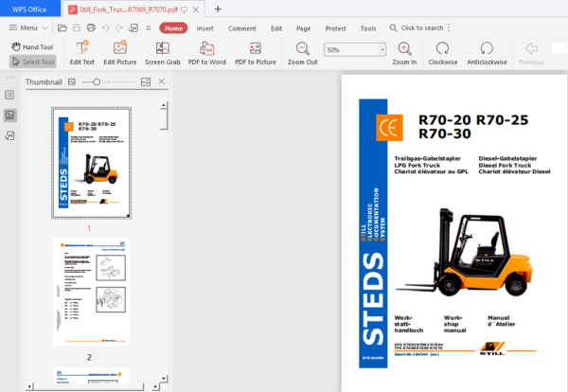Click the search field 'Click to search'
Image resolution: width=568 pixels, height=392 pixels.
(x=417, y=27)
